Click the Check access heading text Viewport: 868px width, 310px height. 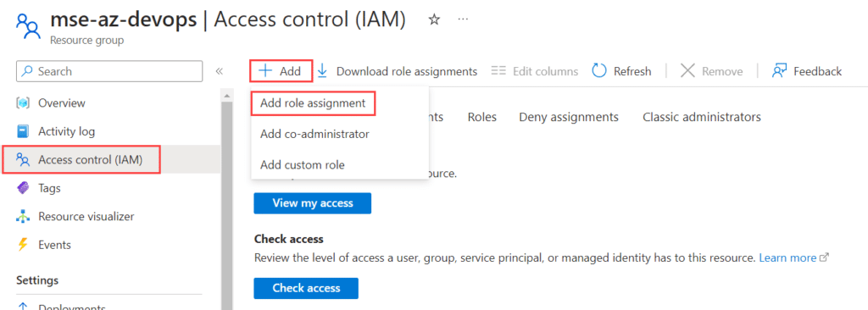pyautogui.click(x=288, y=239)
